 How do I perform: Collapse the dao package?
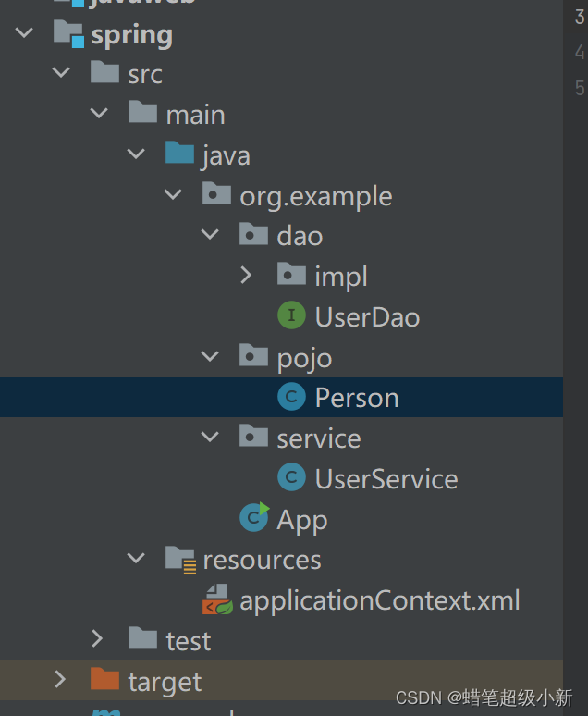210,235
